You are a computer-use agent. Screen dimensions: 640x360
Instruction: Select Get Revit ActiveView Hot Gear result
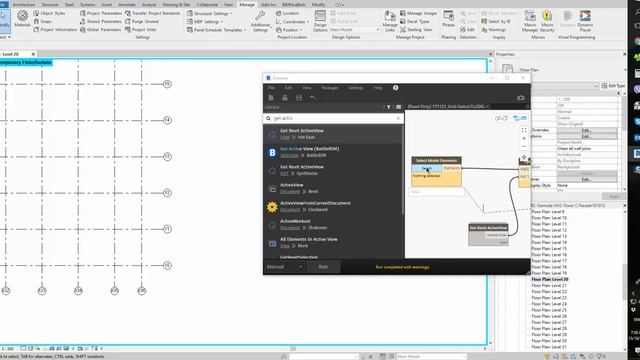point(333,134)
